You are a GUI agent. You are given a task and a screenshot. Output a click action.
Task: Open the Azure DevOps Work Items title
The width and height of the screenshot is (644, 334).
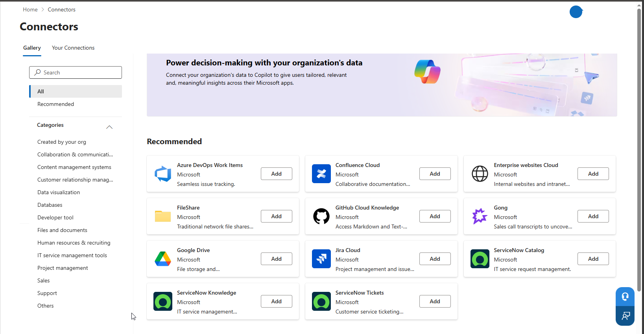coord(210,165)
